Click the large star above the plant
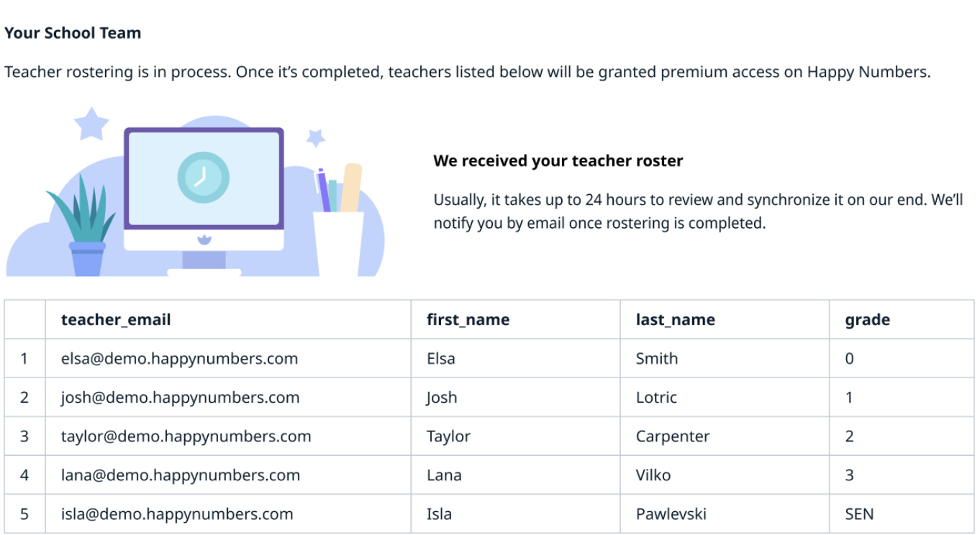Screen dimensions: 980x535 (x=91, y=124)
